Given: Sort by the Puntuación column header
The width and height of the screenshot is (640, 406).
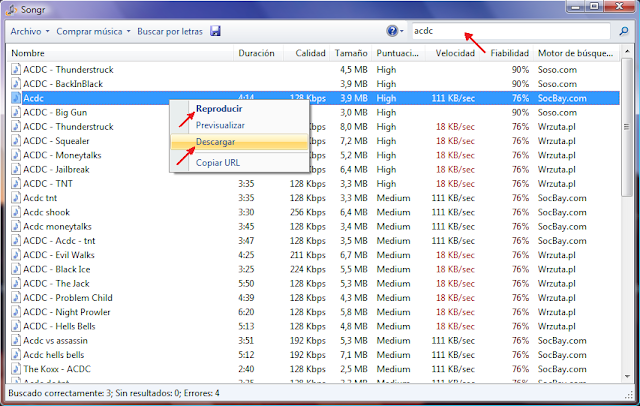Looking at the screenshot, I should 398,53.
